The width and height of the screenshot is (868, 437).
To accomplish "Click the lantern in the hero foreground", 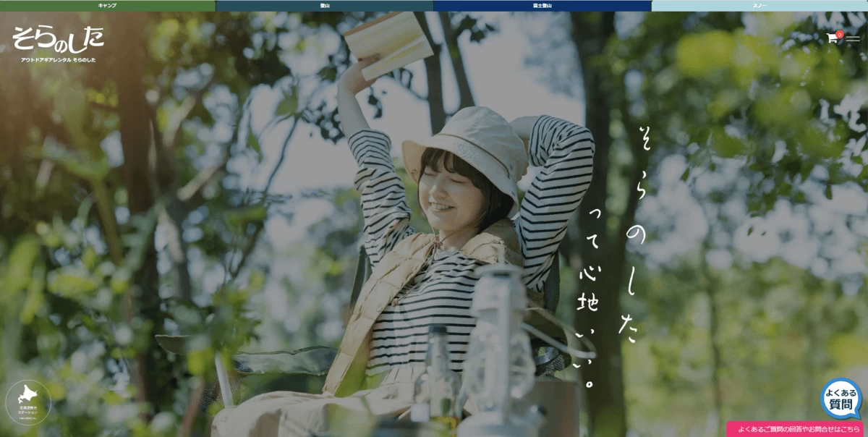I will pyautogui.click(x=499, y=340).
